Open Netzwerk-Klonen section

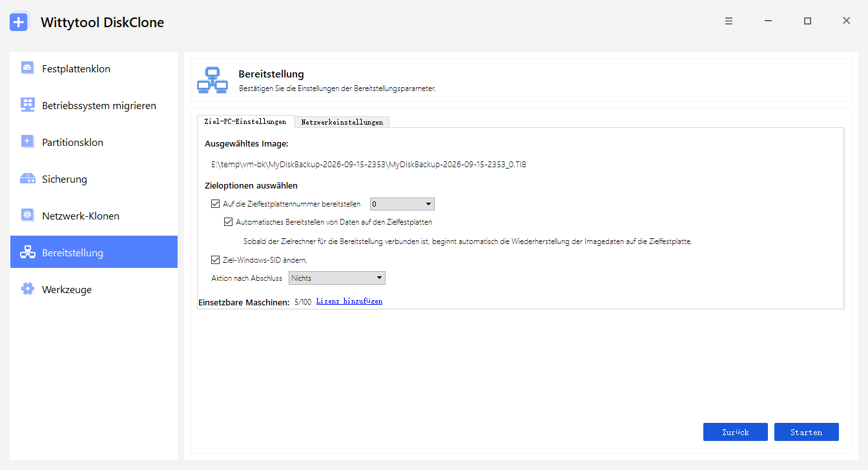coord(94,216)
